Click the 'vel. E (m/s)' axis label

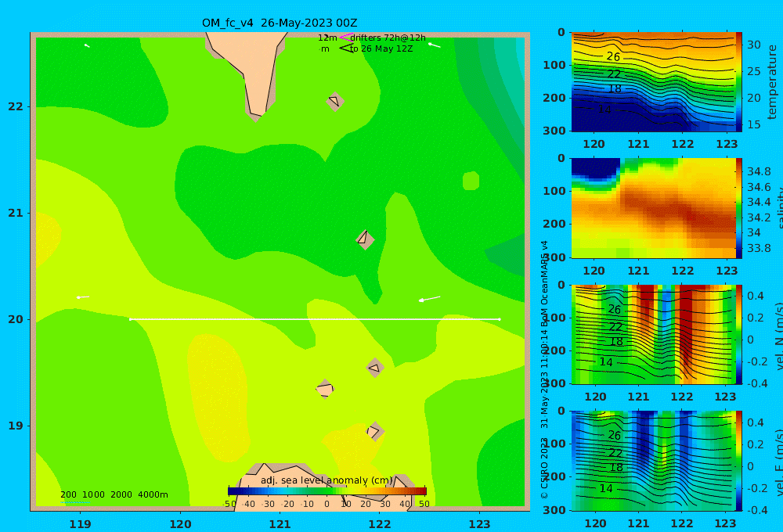pos(778,462)
